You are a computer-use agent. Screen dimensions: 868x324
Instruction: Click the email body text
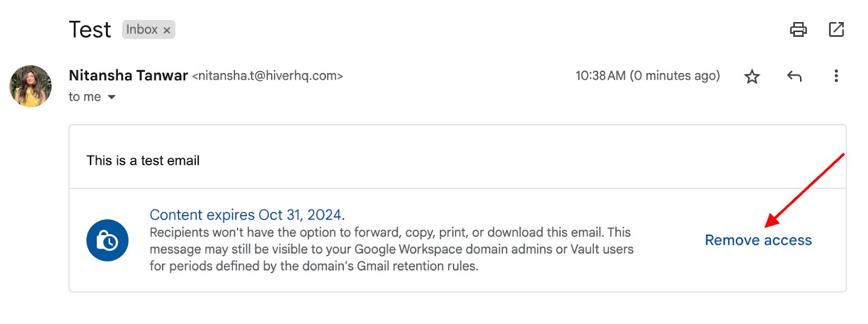(x=143, y=160)
